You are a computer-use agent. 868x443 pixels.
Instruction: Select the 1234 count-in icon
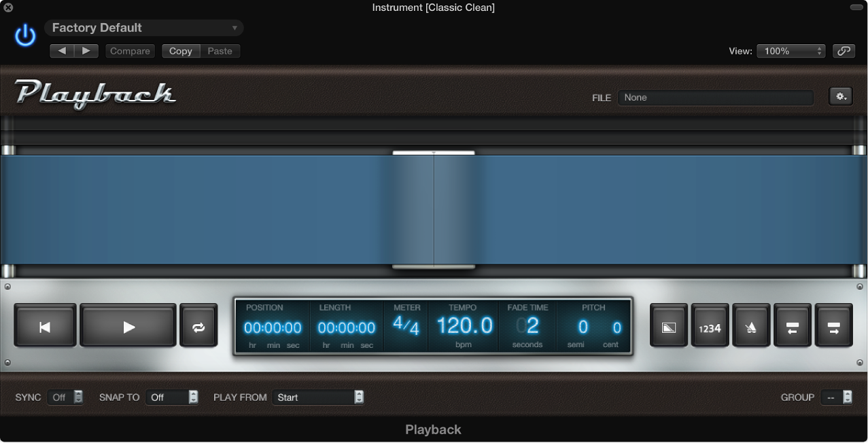[x=710, y=326]
